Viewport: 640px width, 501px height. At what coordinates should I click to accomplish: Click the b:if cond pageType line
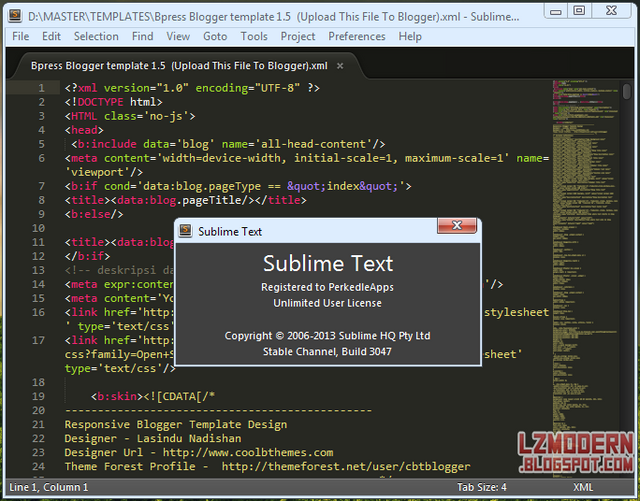pyautogui.click(x=238, y=186)
